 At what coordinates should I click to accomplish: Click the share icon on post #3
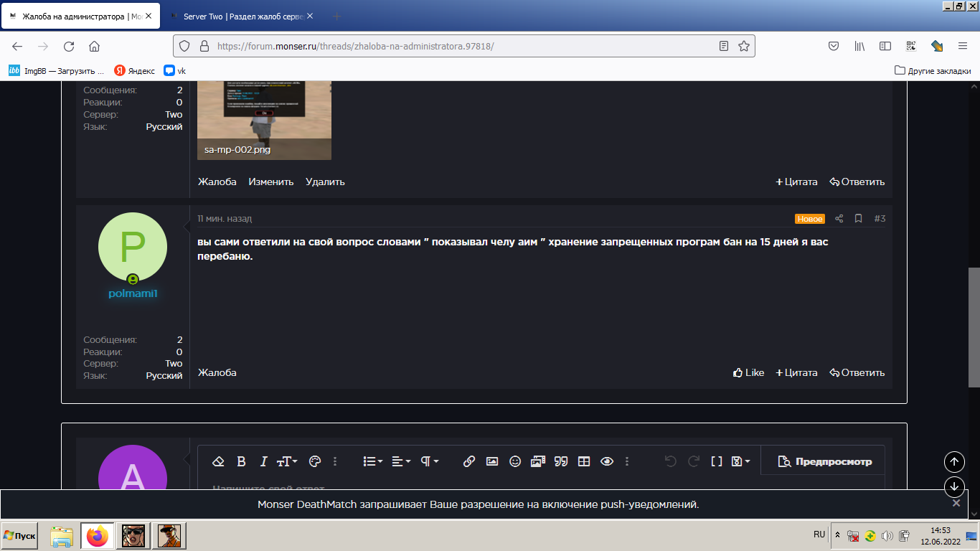[839, 219]
